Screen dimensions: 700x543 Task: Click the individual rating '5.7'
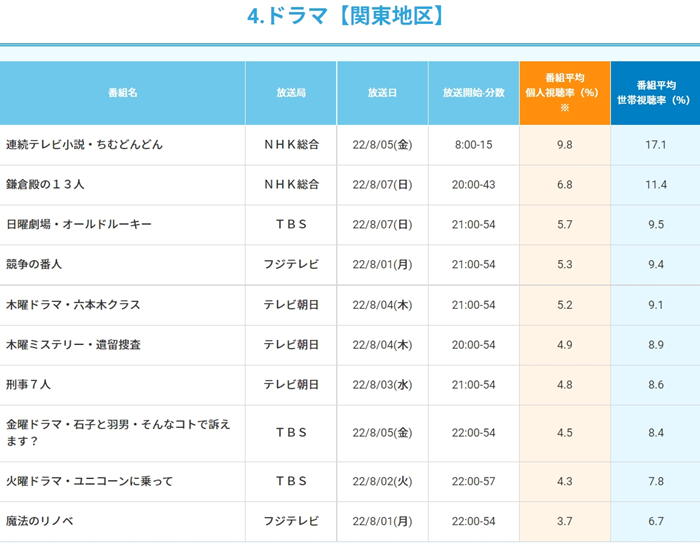565,224
